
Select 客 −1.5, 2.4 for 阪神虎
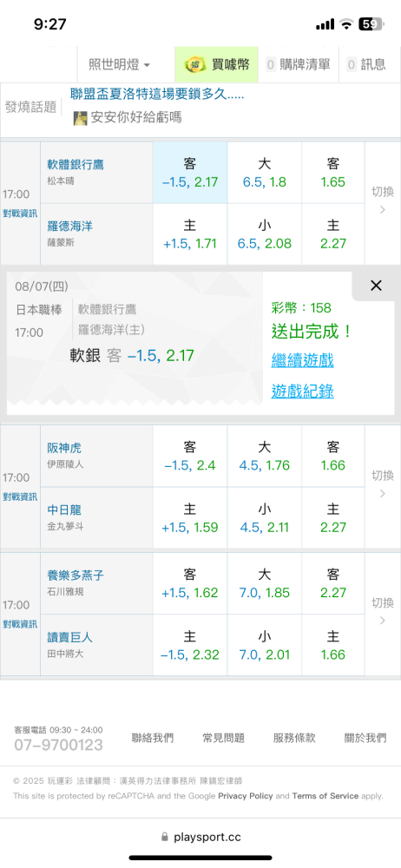pyautogui.click(x=190, y=457)
